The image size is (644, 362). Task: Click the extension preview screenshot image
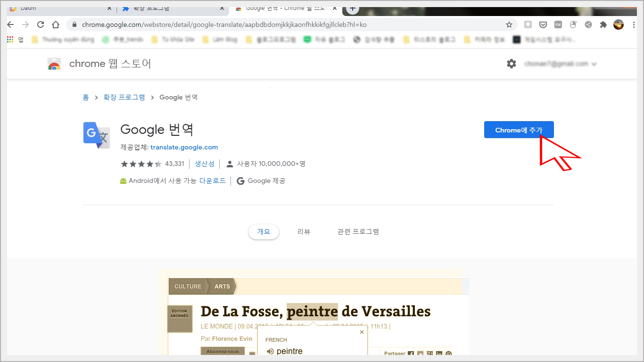pyautogui.click(x=314, y=312)
